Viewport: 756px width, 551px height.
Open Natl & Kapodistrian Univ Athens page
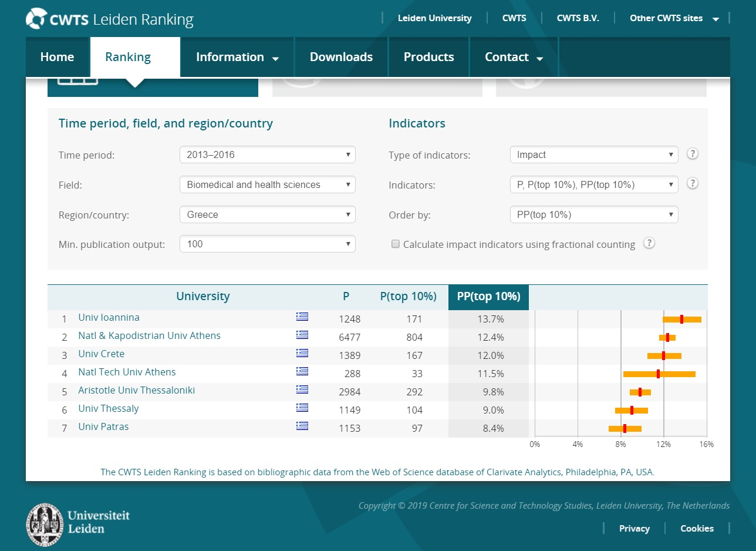[x=149, y=335]
